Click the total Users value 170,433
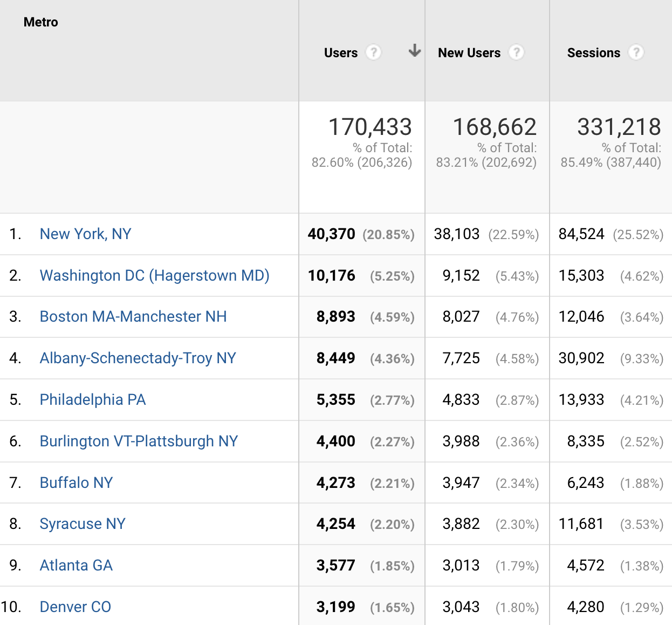Viewport: 672px width, 625px height. click(371, 126)
